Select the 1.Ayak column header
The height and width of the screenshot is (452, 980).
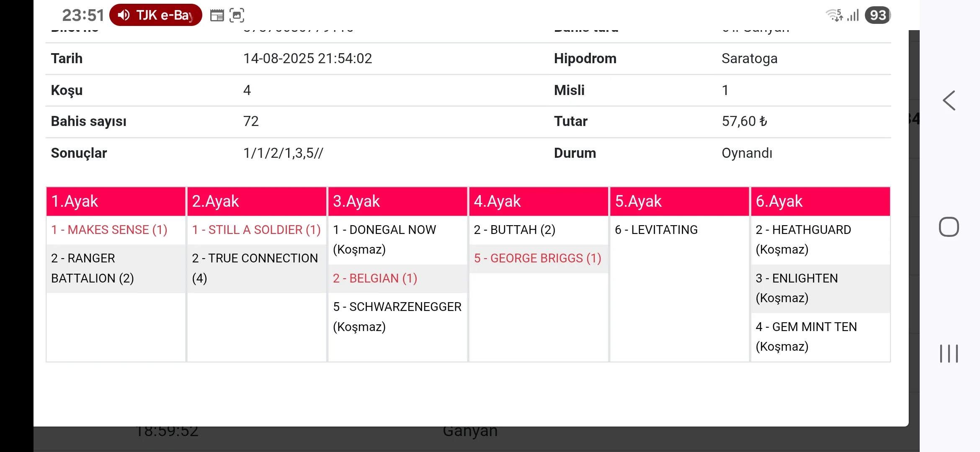[116, 201]
